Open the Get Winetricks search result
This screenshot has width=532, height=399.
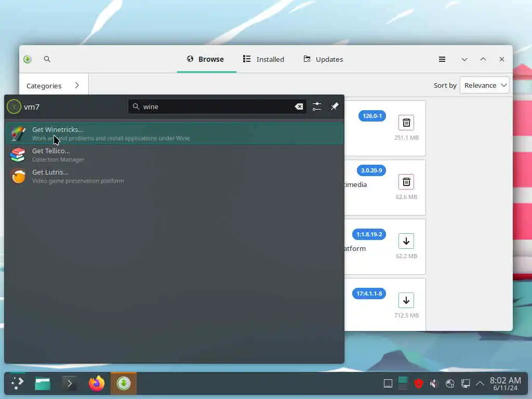click(x=175, y=134)
